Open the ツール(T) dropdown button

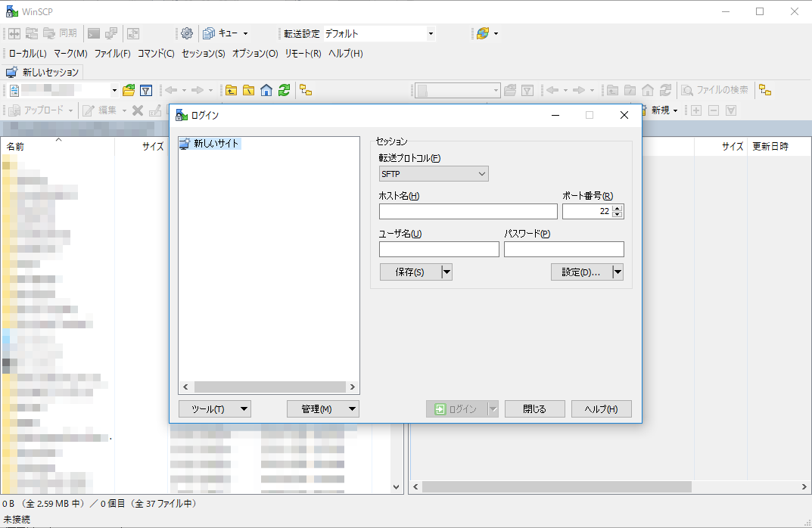tap(215, 409)
